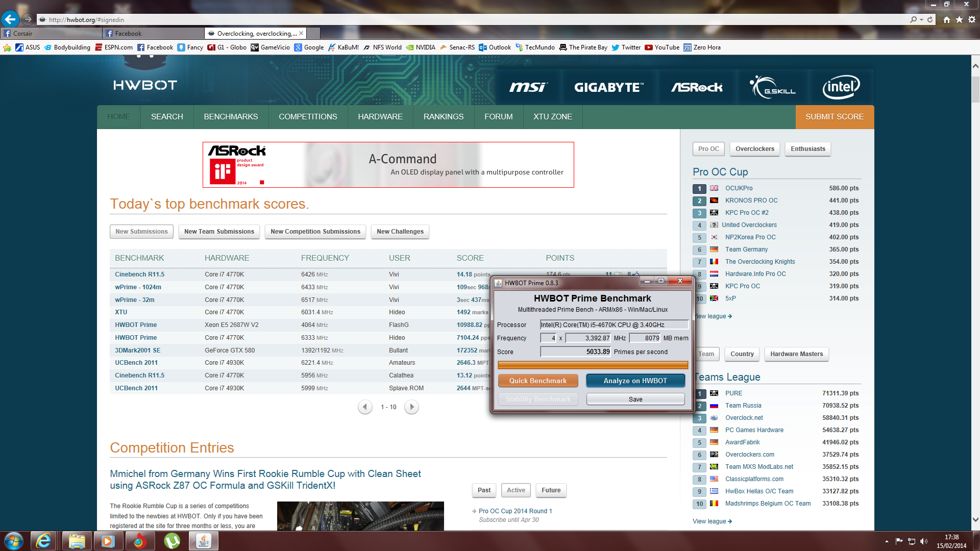Open the SEARCH menu item
The width and height of the screenshot is (980, 551).
pos(167,117)
